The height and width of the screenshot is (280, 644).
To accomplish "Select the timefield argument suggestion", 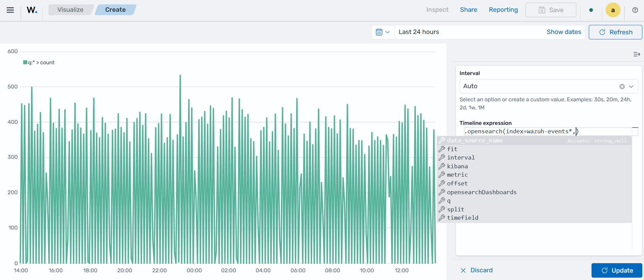I will tap(534, 218).
